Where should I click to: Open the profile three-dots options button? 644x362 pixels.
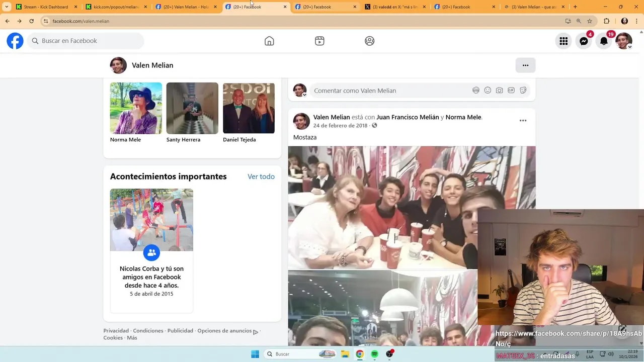pyautogui.click(x=525, y=65)
